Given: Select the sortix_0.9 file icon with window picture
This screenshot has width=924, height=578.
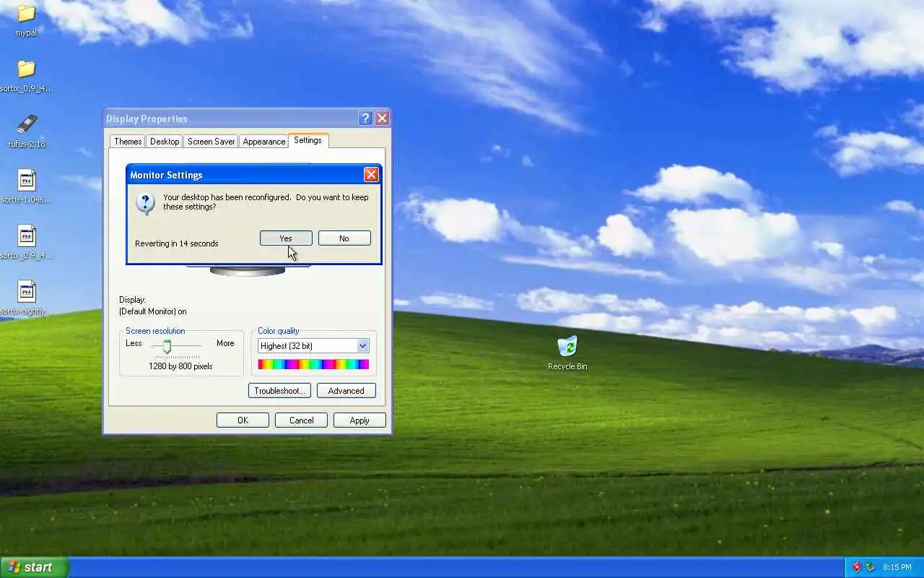Looking at the screenshot, I should point(27,236).
